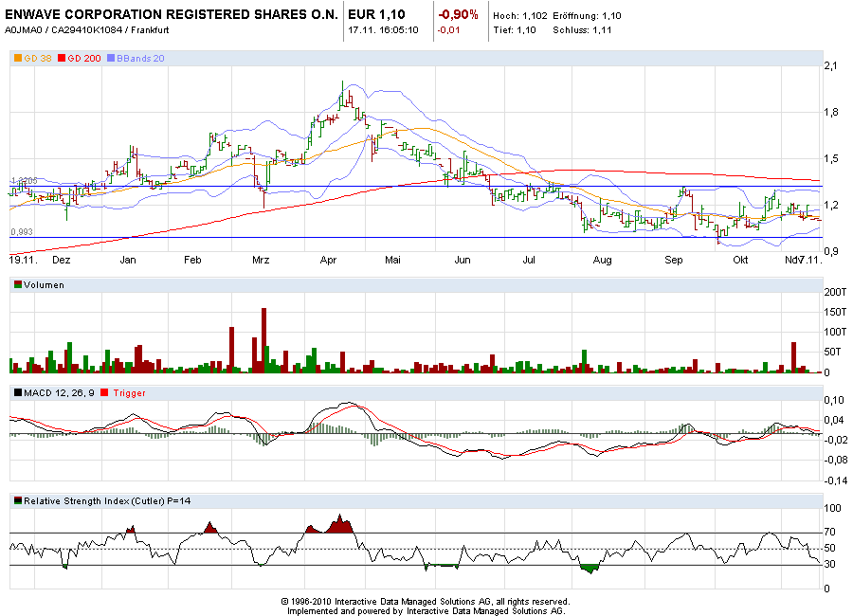Image resolution: width=853 pixels, height=616 pixels.
Task: Click the Mai month label on the axis
Action: click(x=392, y=260)
